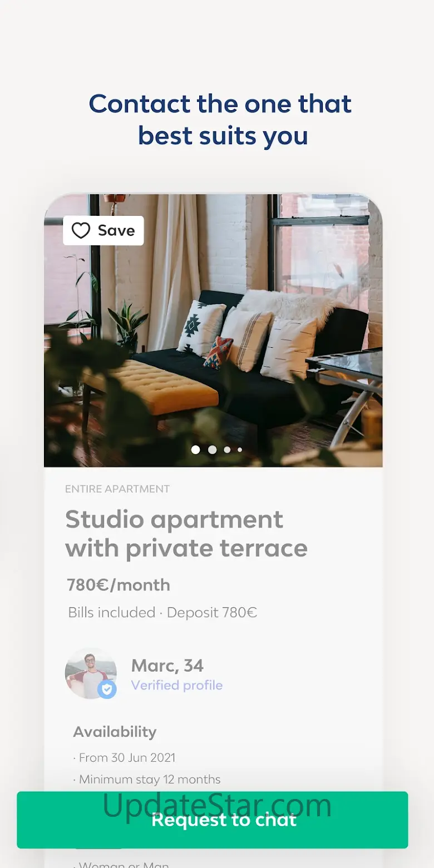Select the fourth smallest carousel dot
Viewport: 434px width, 868px height.
click(x=240, y=450)
